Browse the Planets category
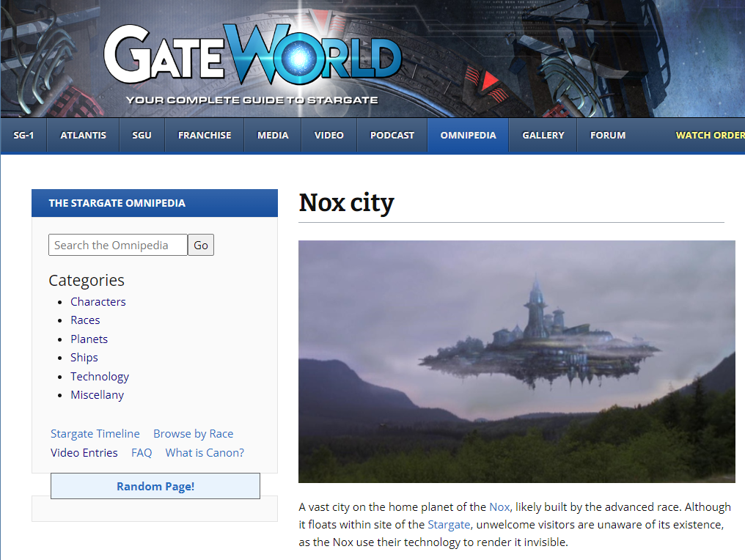Image resolution: width=745 pixels, height=560 pixels. [x=89, y=339]
